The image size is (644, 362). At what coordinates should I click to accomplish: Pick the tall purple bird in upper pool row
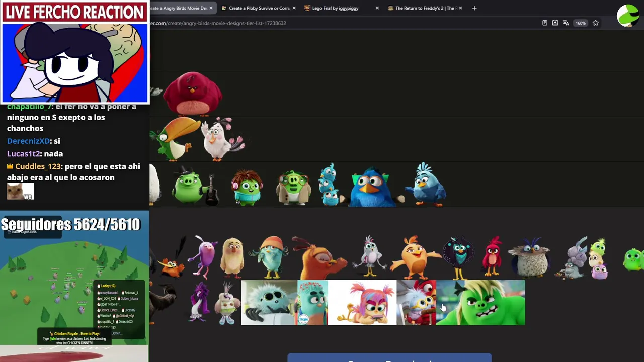coord(204,256)
